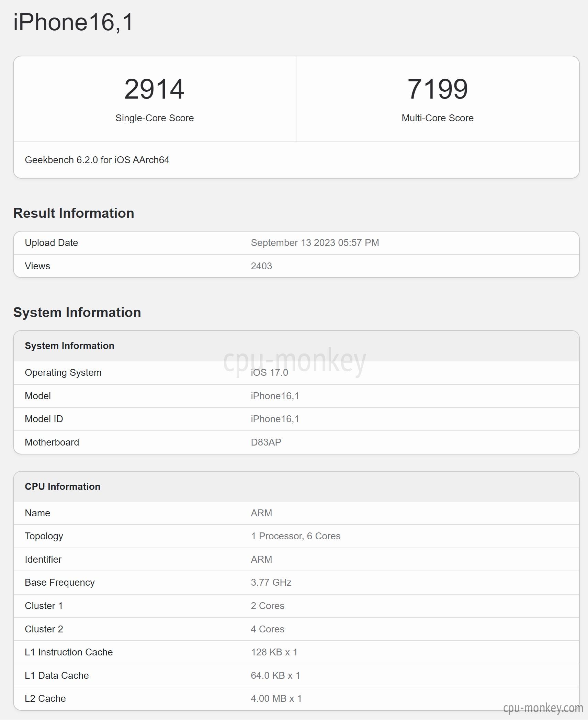Select the views count 2403
Viewport: 588px width, 720px height.
coord(261,266)
